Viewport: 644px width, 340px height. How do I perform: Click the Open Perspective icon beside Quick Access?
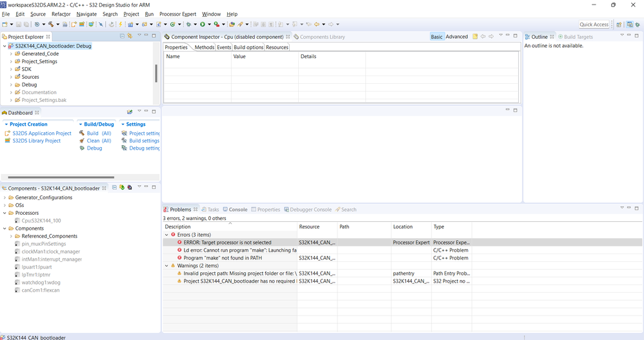coord(619,25)
